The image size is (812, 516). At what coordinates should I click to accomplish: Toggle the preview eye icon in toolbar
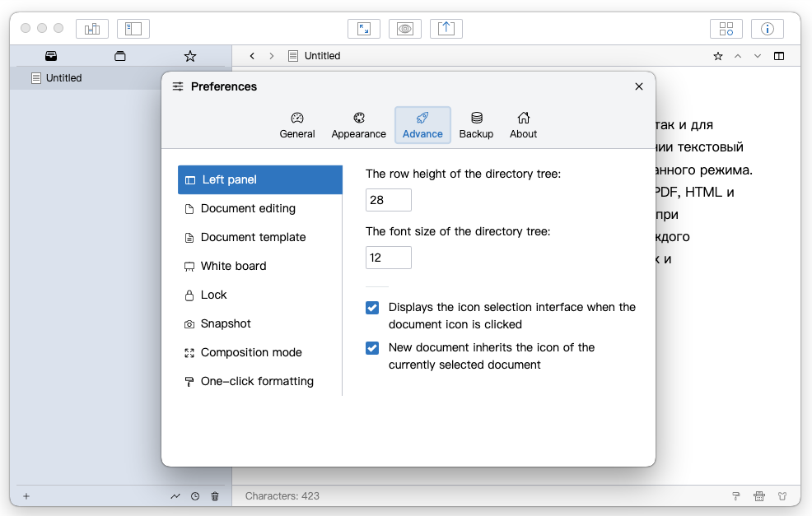404,29
